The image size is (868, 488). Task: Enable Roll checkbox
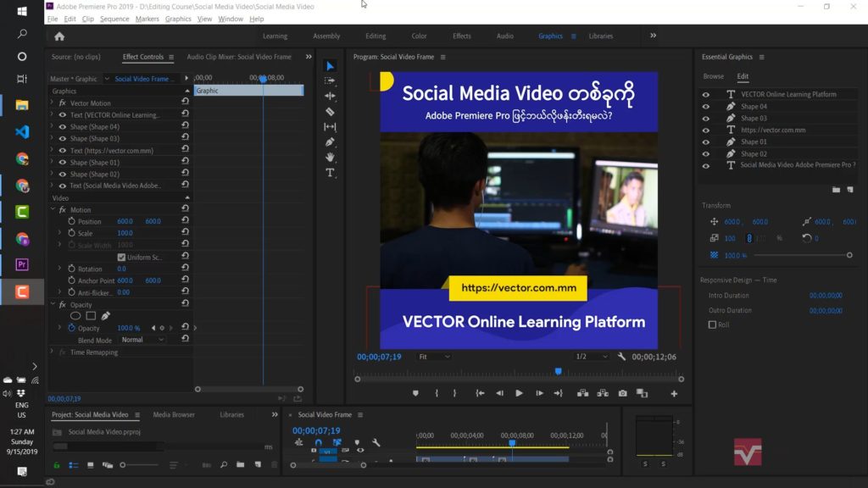pos(712,324)
